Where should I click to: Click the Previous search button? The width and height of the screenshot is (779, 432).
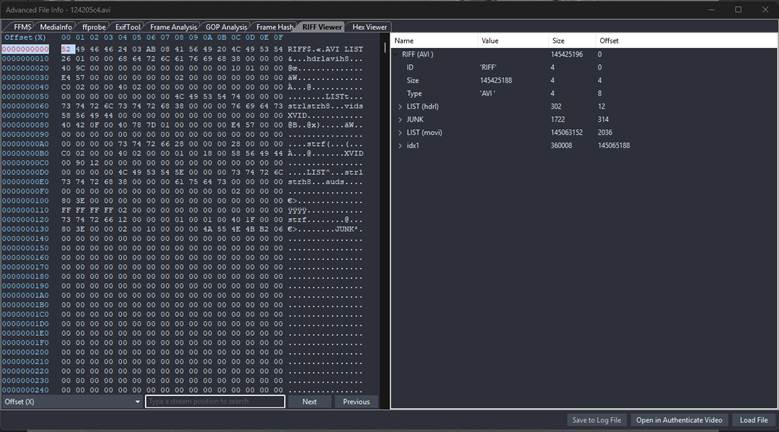click(x=356, y=402)
